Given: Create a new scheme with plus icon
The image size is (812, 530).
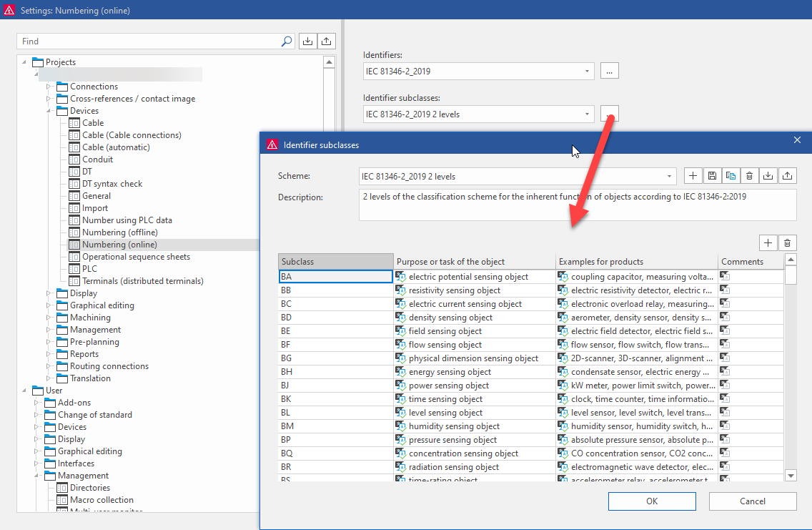Looking at the screenshot, I should [693, 176].
